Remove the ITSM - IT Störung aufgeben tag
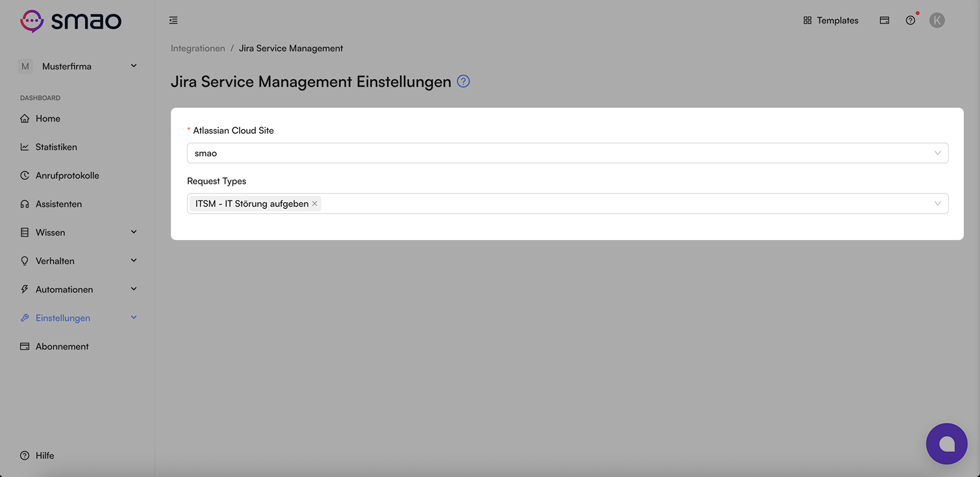Screen dimensions: 980x477 coord(314,204)
